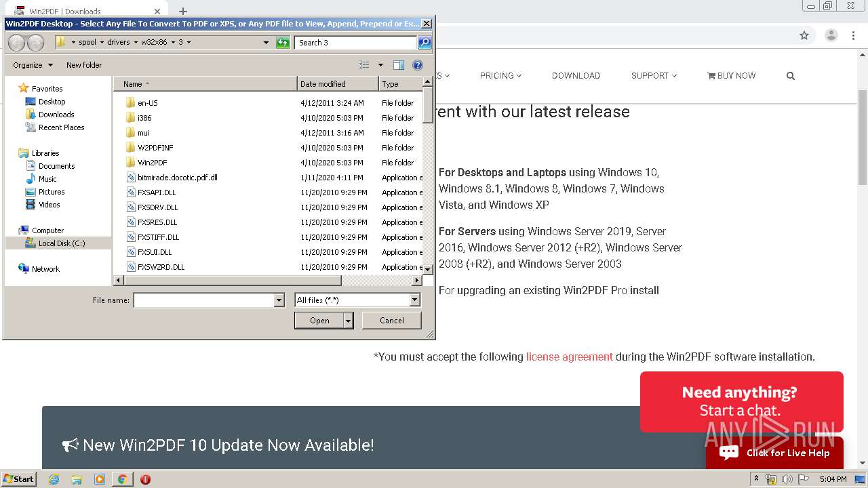The height and width of the screenshot is (488, 868).
Task: Refresh the folder listing with green arrows icon
Action: click(283, 43)
